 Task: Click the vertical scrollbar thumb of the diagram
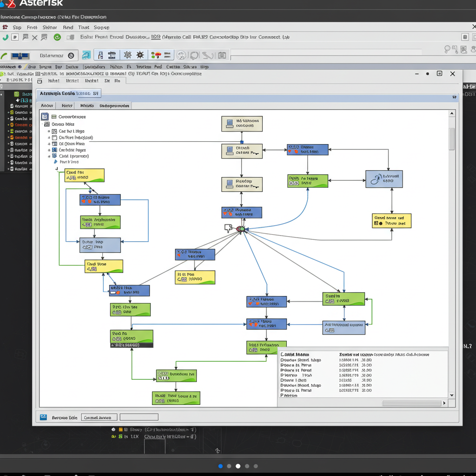click(x=451, y=139)
